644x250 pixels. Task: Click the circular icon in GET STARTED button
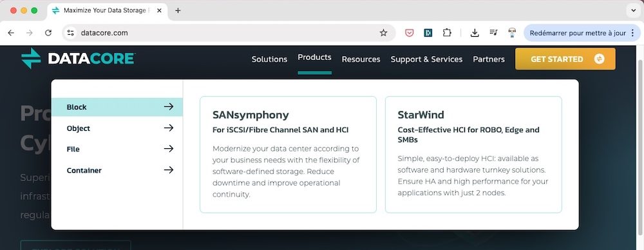pyautogui.click(x=599, y=59)
